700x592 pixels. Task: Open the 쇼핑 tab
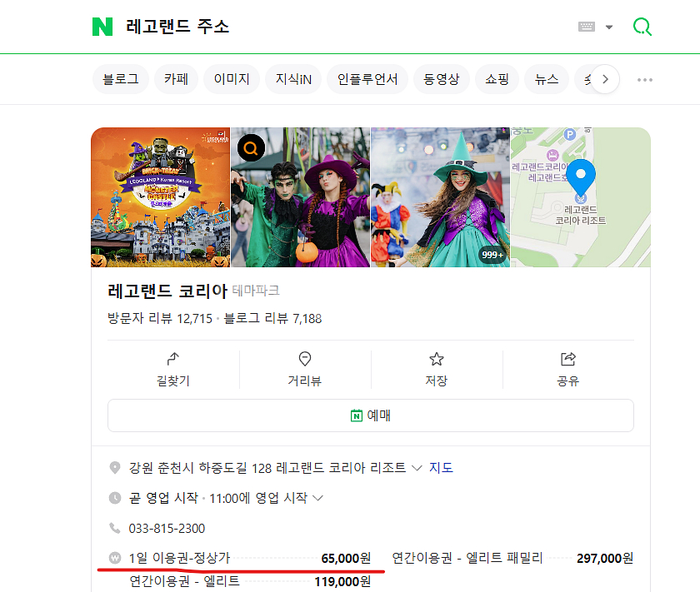tap(497, 80)
